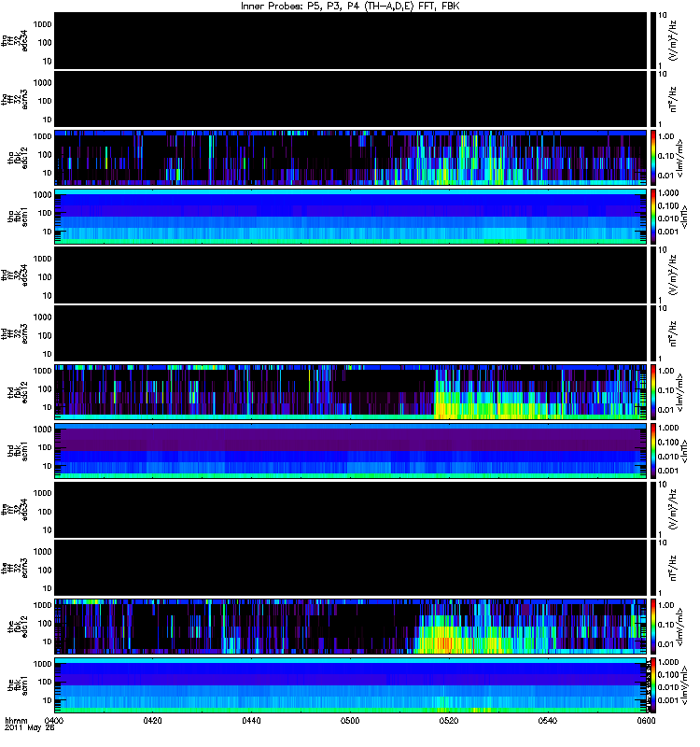Select the 0520 time tick label
The image size is (700, 747).
coord(449,721)
